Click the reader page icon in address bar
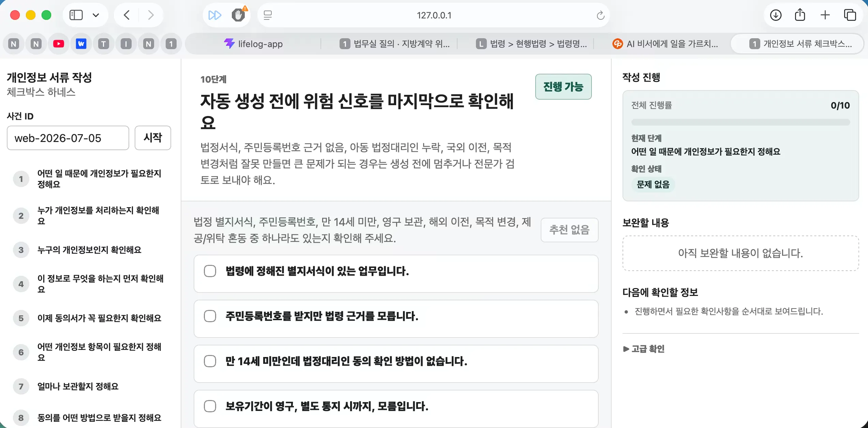This screenshot has width=868, height=428. click(268, 15)
